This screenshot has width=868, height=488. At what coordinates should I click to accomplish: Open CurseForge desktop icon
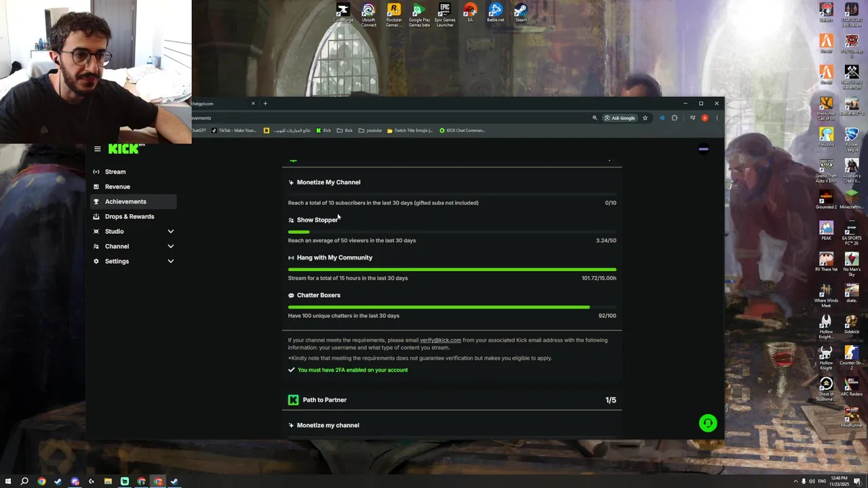343,13
